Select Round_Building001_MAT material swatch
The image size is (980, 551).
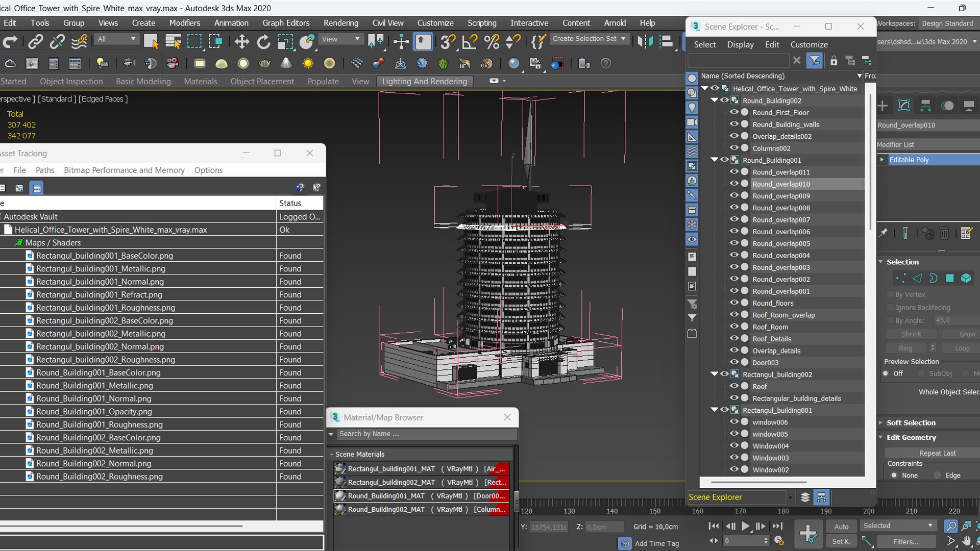[x=340, y=496]
